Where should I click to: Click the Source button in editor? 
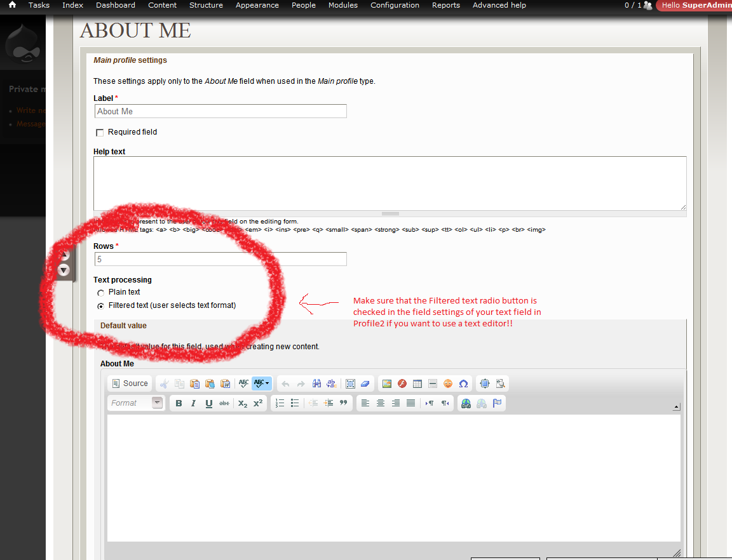pyautogui.click(x=130, y=383)
